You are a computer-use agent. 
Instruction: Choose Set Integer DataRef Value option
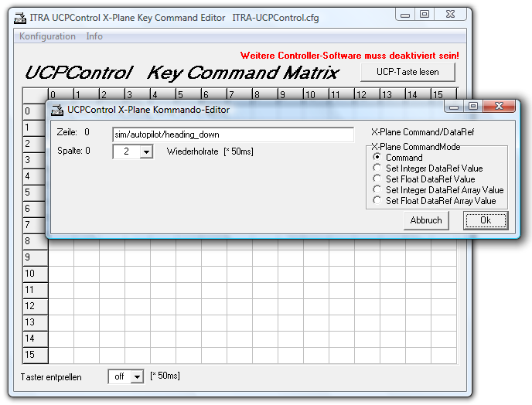(x=377, y=168)
